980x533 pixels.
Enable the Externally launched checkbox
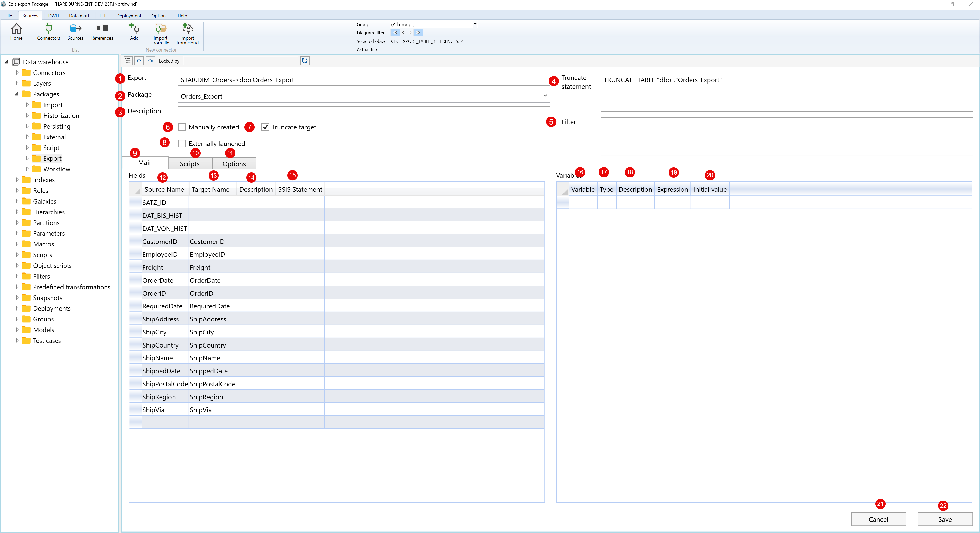tap(182, 144)
